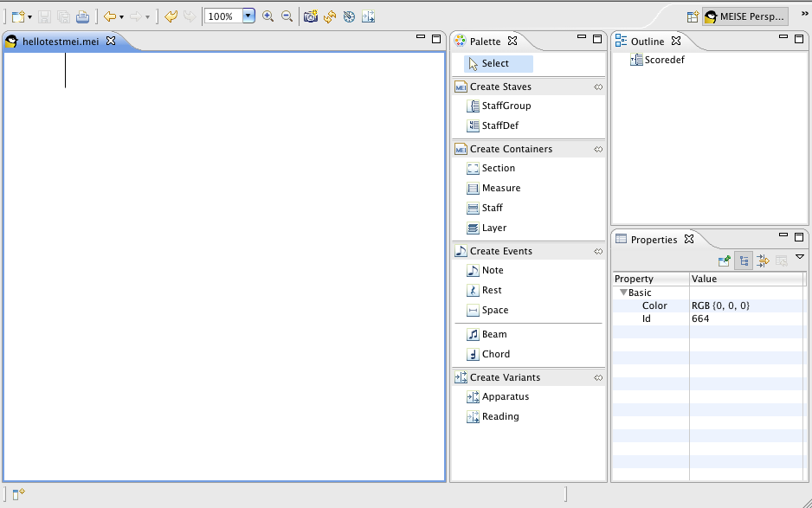Choose the Beam tool
812x508 pixels.
tap(494, 335)
